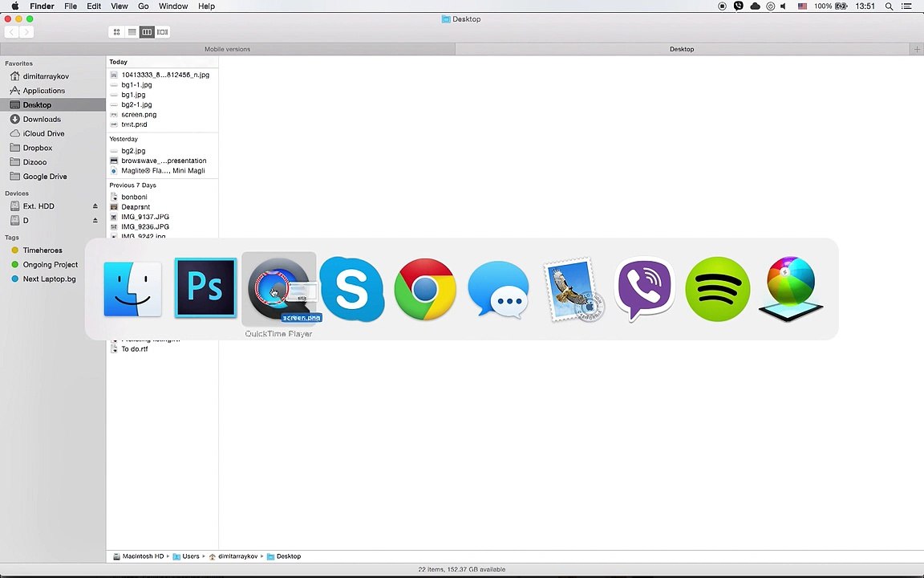This screenshot has width=924, height=578.
Task: Go to Users in path bar
Action: click(x=185, y=556)
